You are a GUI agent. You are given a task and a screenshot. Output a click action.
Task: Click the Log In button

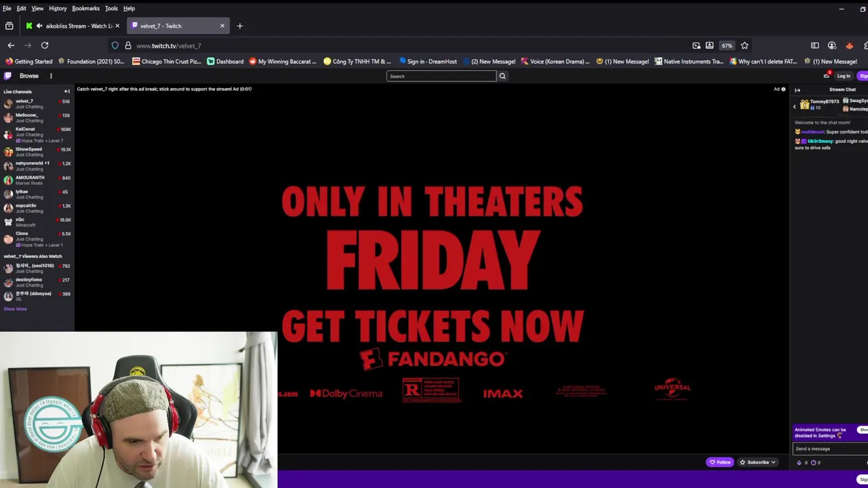coord(844,76)
